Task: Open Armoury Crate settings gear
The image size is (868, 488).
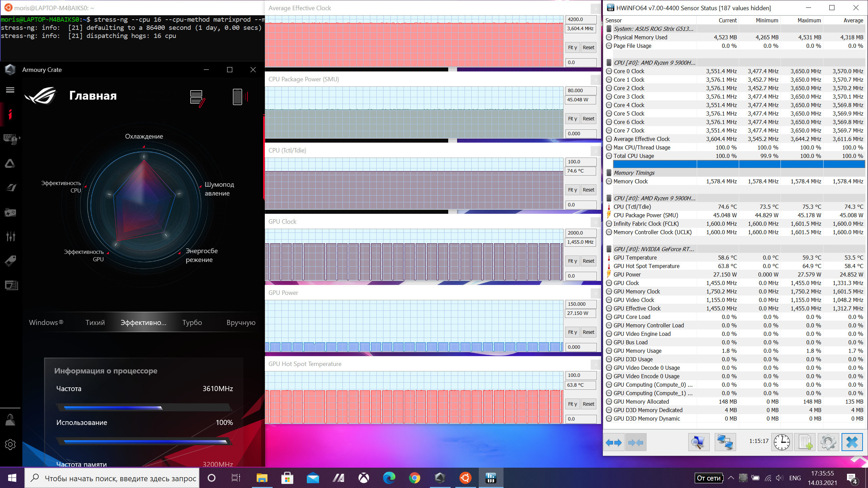Action: click(x=10, y=444)
